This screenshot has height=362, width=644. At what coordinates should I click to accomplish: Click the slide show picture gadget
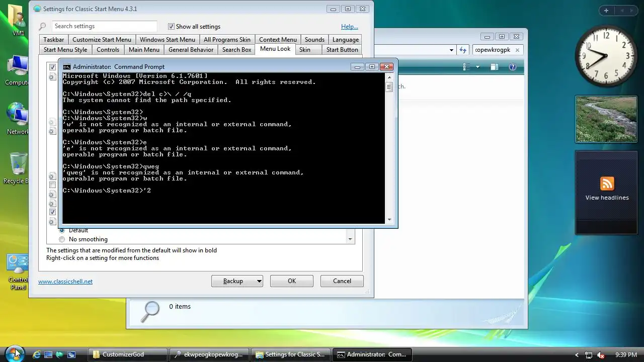[606, 119]
